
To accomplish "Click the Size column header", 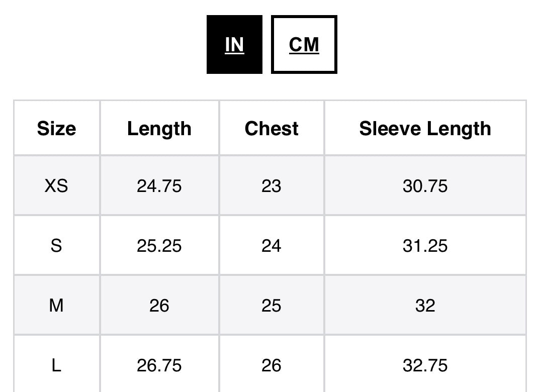I will click(x=56, y=129).
